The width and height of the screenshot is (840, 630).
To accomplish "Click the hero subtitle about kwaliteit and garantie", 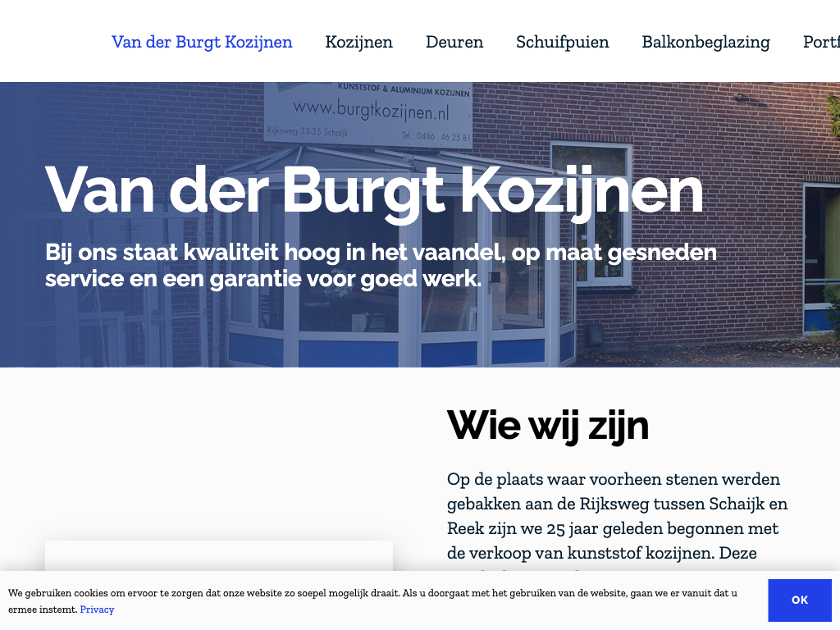I will [381, 265].
